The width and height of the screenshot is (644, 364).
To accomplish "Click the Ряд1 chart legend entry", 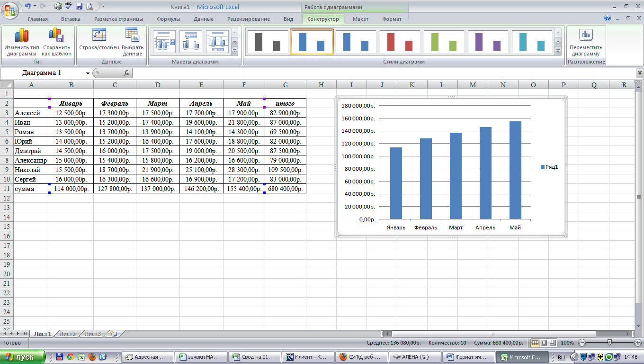I will 549,167.
